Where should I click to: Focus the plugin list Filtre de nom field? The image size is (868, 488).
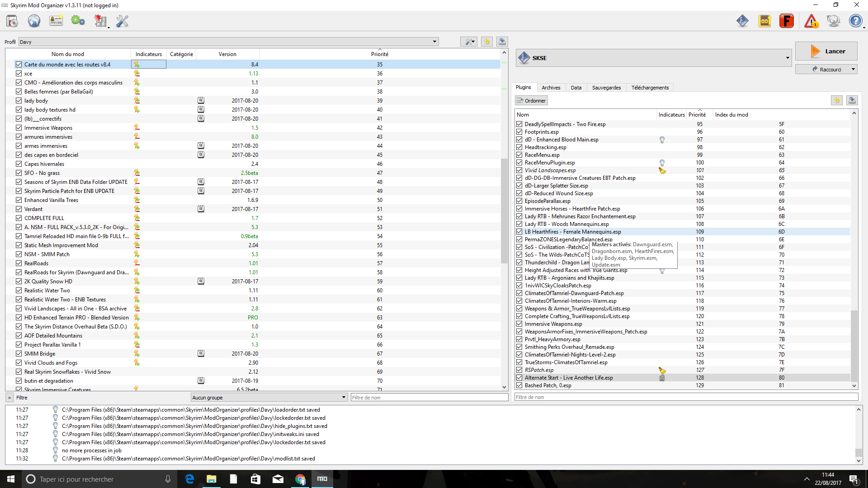click(x=686, y=397)
